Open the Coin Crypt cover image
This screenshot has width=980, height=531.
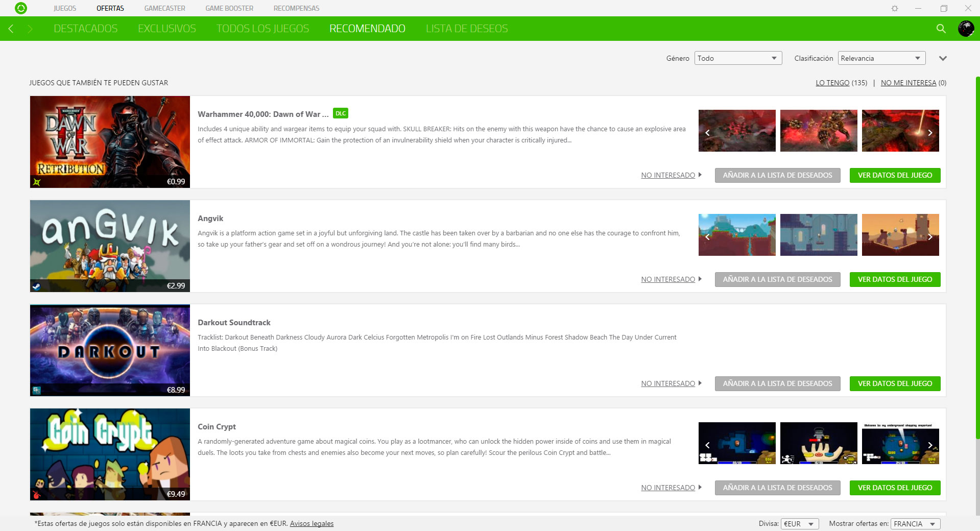tap(110, 454)
